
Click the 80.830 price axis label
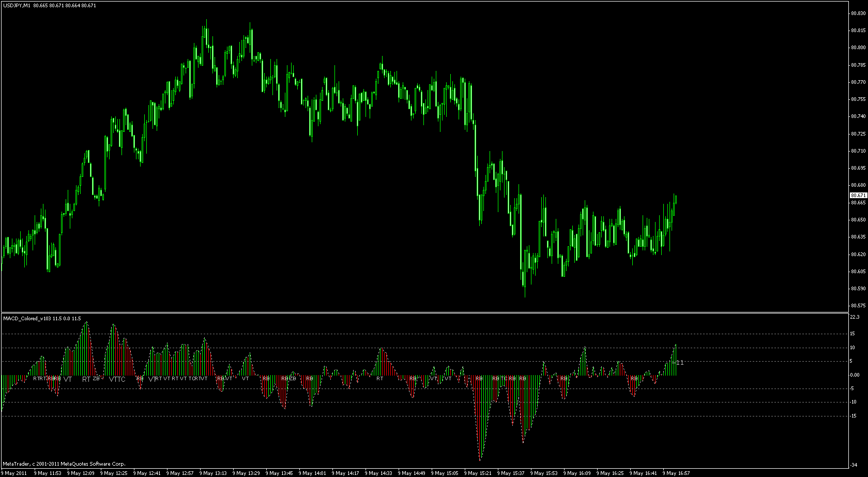858,13
